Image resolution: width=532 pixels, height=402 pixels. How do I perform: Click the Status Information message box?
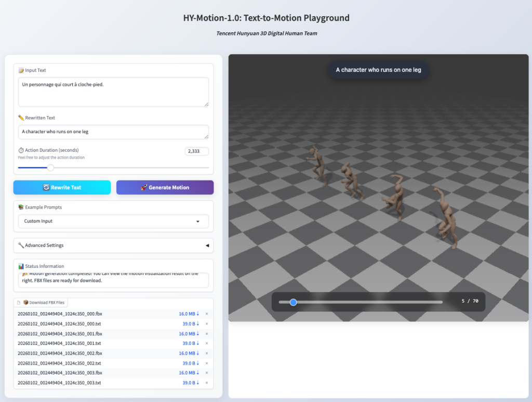point(113,280)
